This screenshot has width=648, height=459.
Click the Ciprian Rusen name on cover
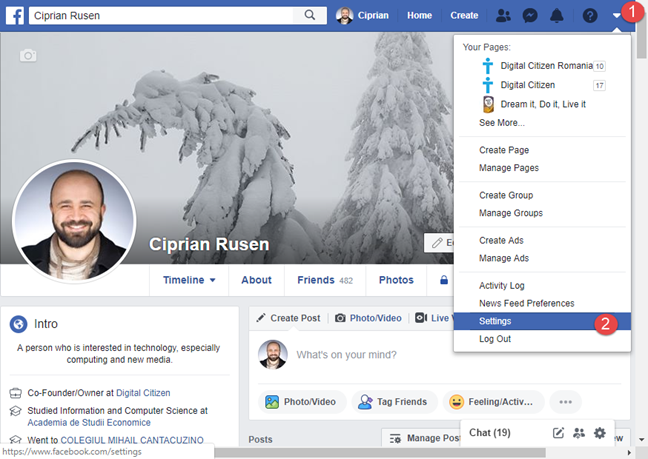(x=209, y=244)
